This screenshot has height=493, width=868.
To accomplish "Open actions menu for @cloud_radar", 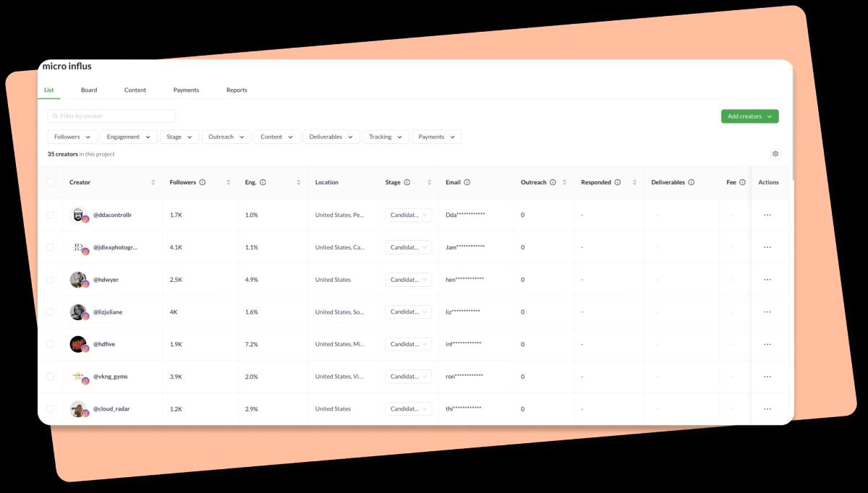I will pos(767,409).
